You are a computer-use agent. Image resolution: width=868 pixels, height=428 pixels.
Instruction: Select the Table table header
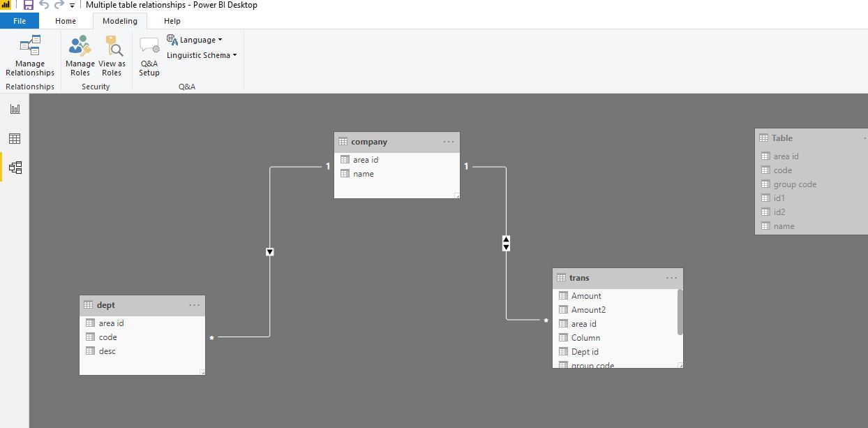click(x=811, y=138)
